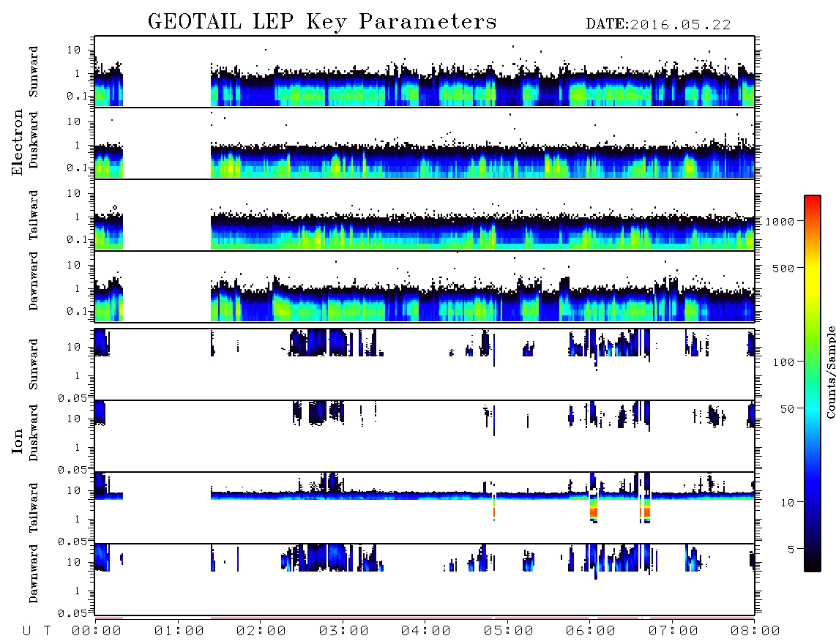
Task: Click the U T time axis label
Action: (37, 632)
